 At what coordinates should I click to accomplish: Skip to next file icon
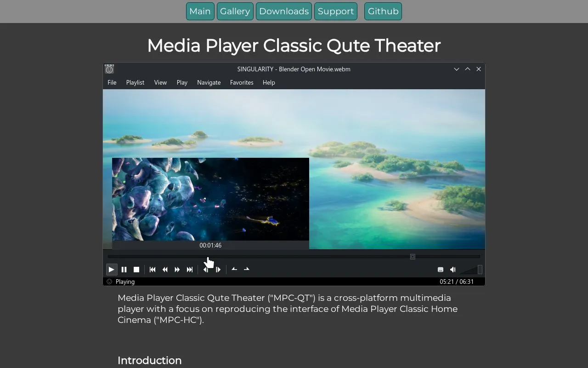(190, 270)
